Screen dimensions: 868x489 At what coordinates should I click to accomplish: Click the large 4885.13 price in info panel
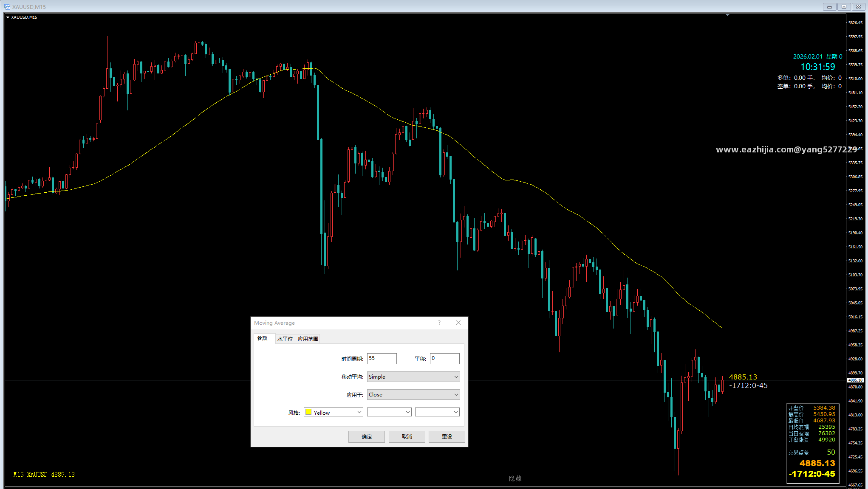tap(817, 463)
